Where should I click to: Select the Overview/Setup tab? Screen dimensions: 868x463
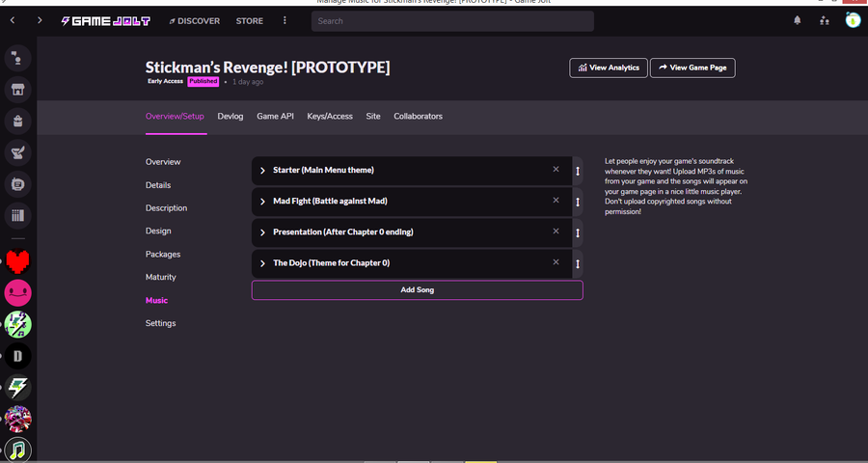pos(175,117)
